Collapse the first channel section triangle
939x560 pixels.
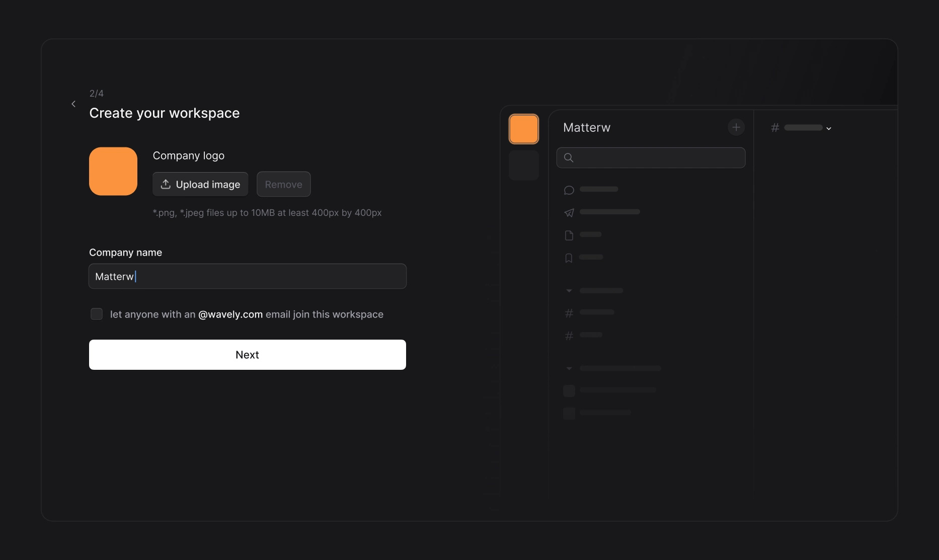pyautogui.click(x=569, y=291)
